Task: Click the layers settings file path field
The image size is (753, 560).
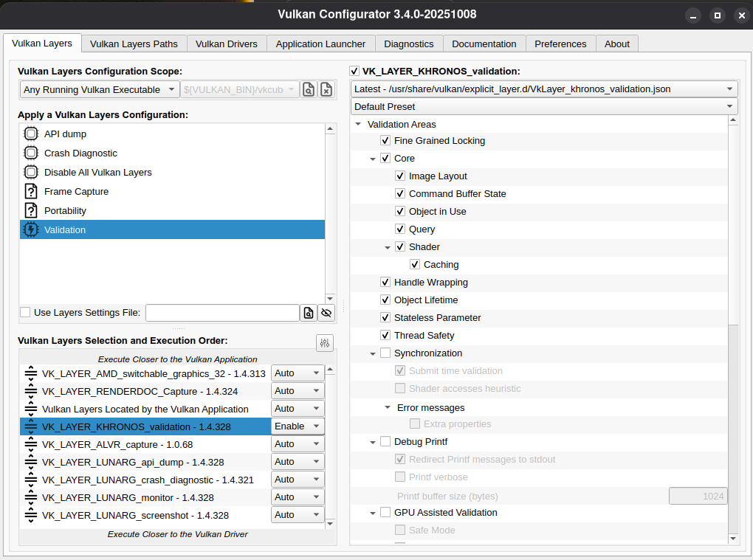Action: click(222, 313)
